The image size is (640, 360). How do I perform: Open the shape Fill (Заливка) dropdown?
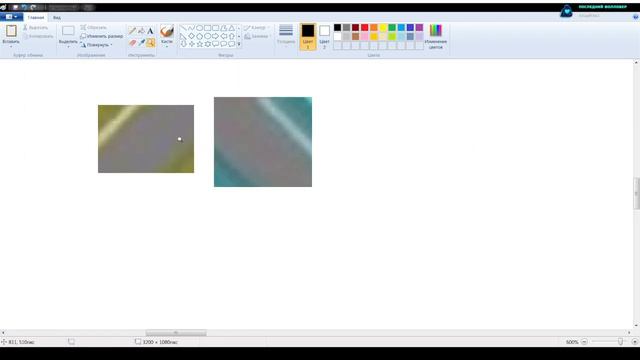(x=258, y=36)
